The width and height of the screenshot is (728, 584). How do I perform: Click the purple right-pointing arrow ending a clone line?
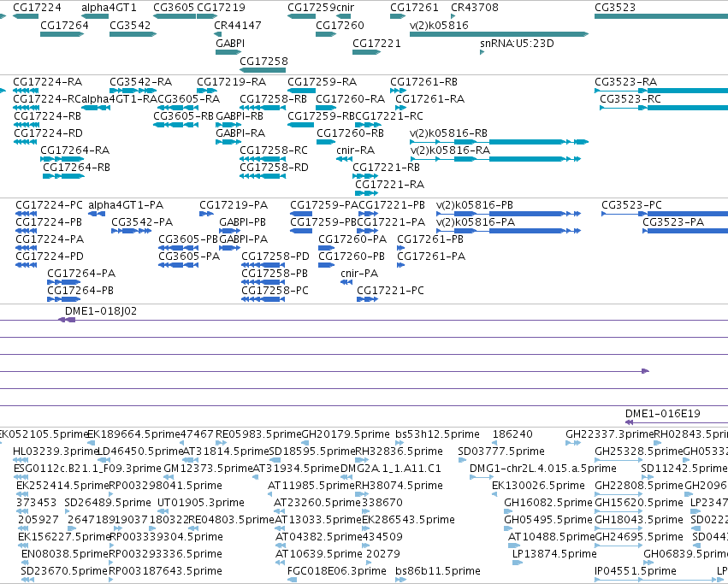coord(645,371)
